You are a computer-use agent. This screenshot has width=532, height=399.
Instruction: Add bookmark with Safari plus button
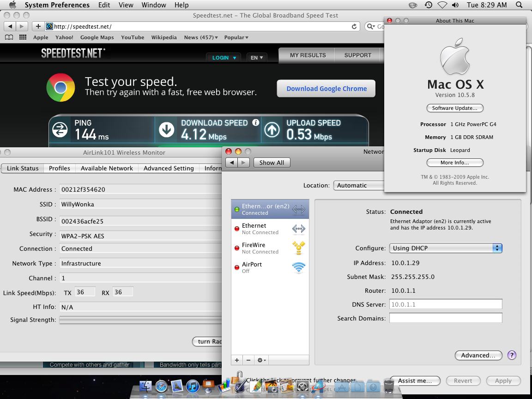[38, 26]
